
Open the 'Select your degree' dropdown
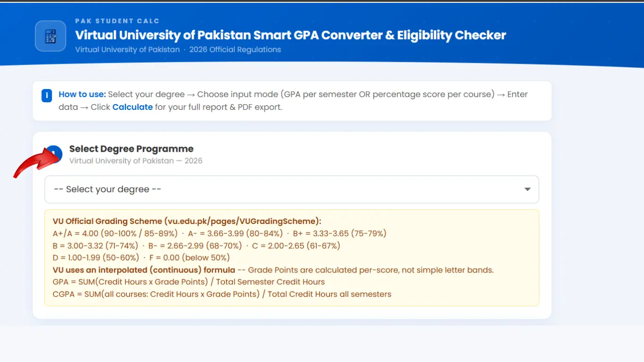click(x=291, y=189)
